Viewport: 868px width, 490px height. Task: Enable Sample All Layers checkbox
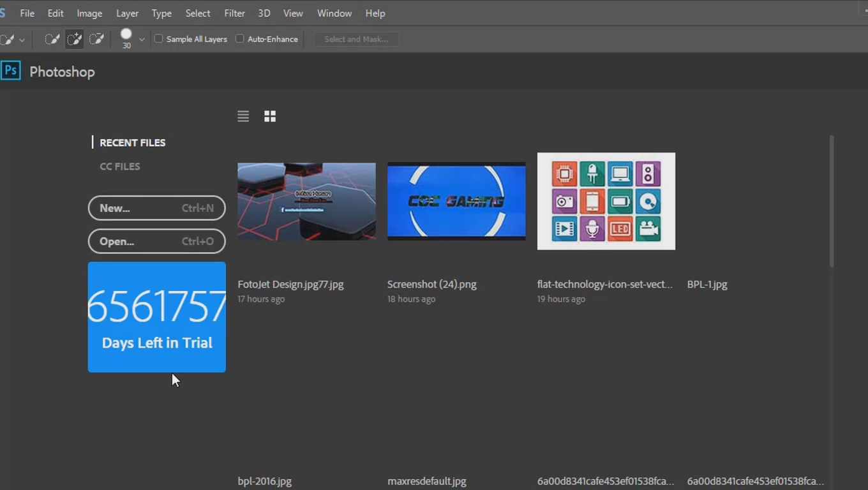point(159,39)
